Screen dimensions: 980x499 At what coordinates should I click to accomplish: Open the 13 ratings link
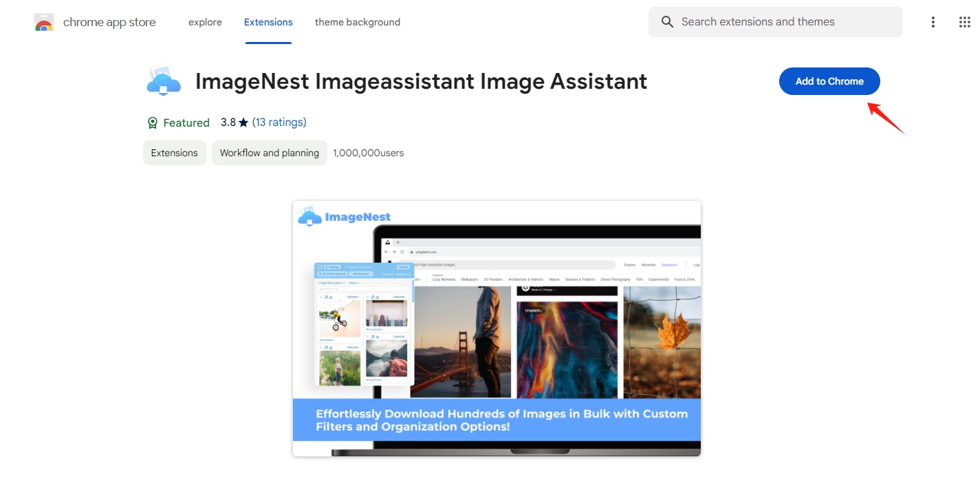279,123
